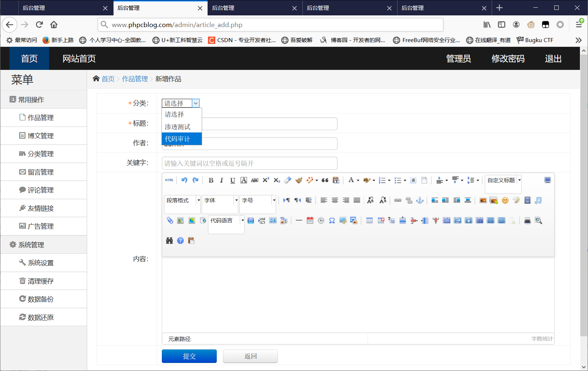Toggle character border formatting

(x=244, y=180)
